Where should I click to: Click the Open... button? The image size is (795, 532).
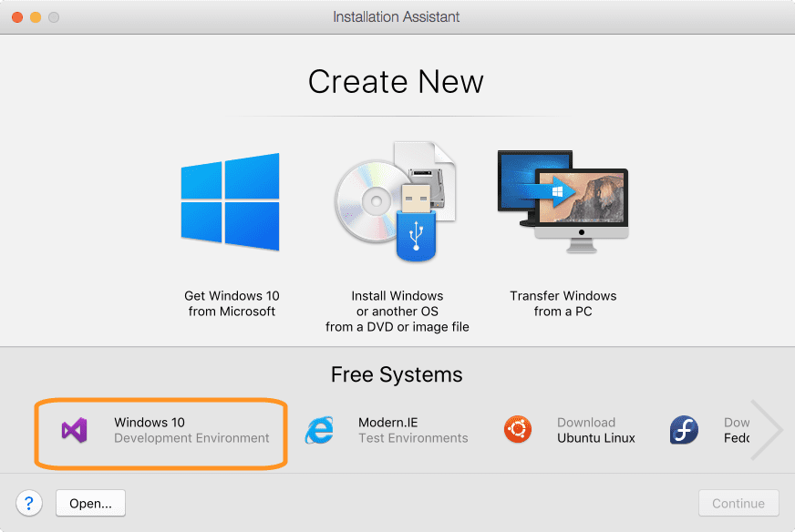(x=91, y=503)
